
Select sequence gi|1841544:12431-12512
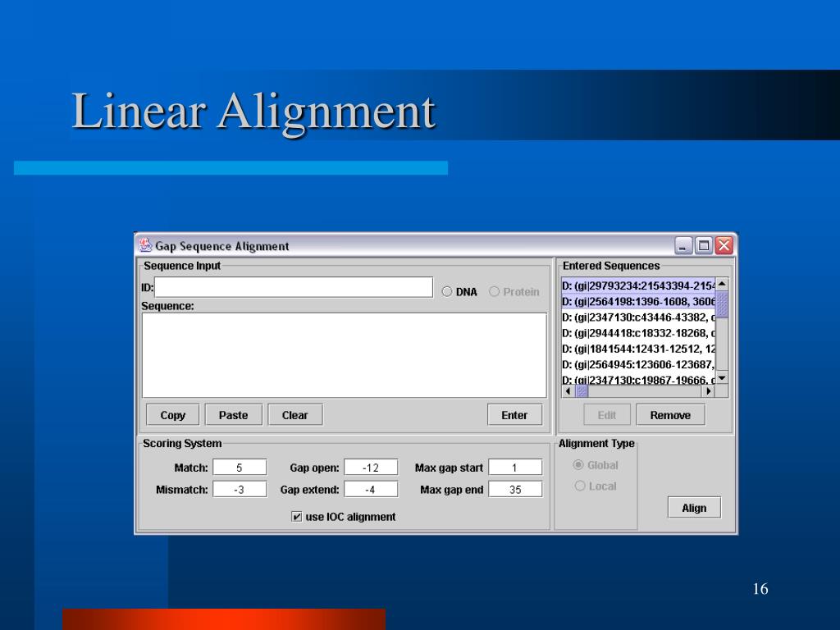[638, 349]
